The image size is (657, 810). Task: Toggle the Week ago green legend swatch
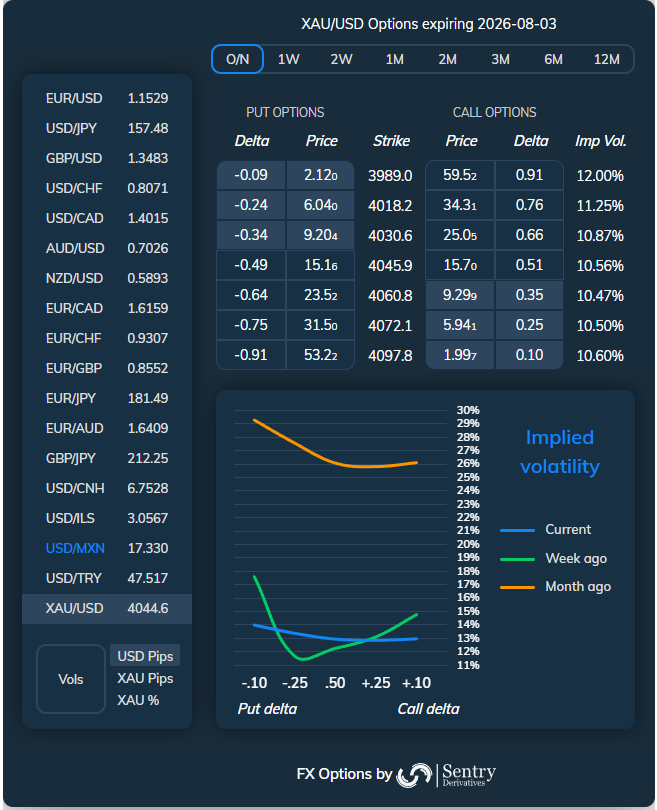pos(517,559)
